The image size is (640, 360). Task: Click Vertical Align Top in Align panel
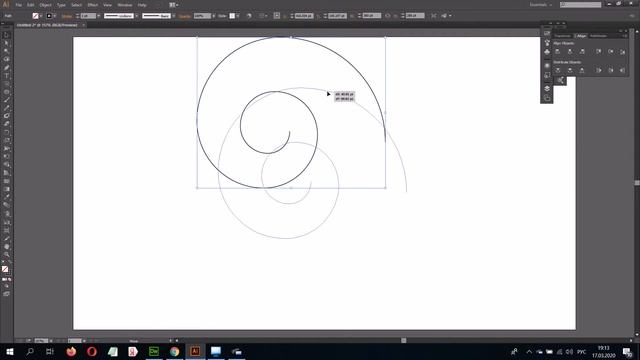pos(598,51)
